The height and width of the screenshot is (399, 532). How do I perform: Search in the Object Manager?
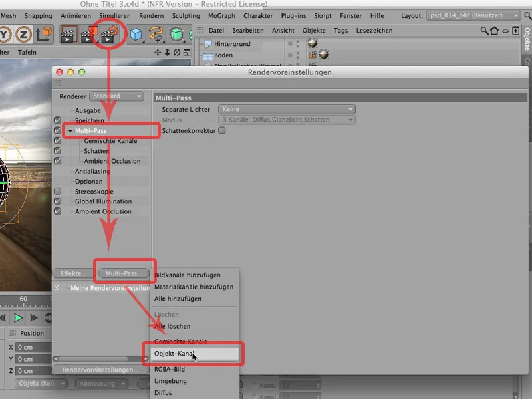(x=484, y=31)
